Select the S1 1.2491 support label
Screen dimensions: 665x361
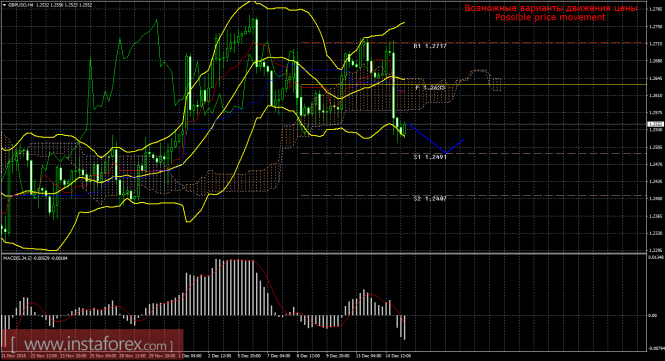pyautogui.click(x=430, y=157)
